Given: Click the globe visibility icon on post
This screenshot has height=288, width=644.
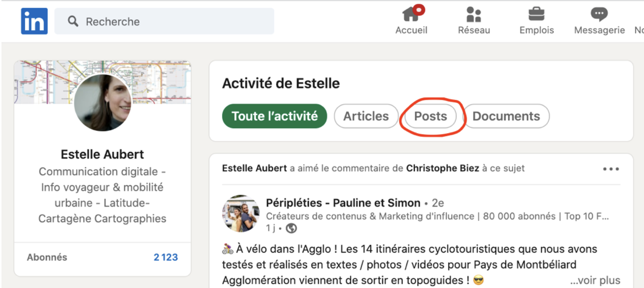Looking at the screenshot, I should [x=291, y=228].
